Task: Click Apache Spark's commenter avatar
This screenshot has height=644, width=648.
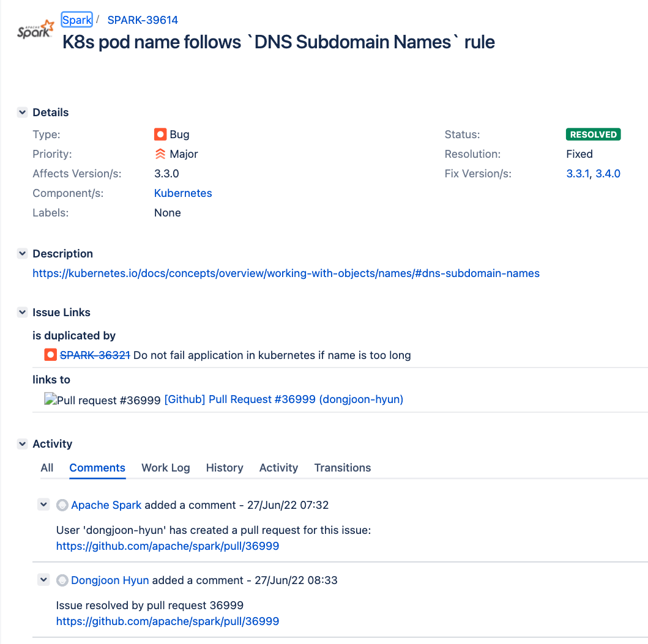Action: (62, 505)
